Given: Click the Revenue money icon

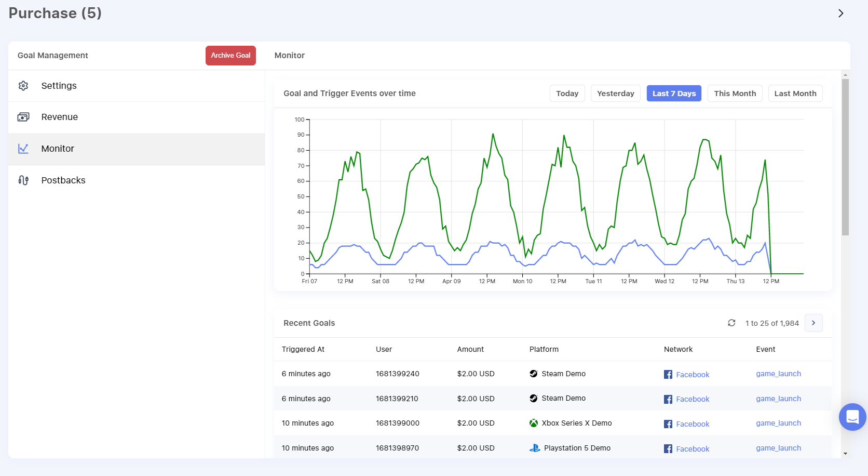Looking at the screenshot, I should tap(23, 117).
